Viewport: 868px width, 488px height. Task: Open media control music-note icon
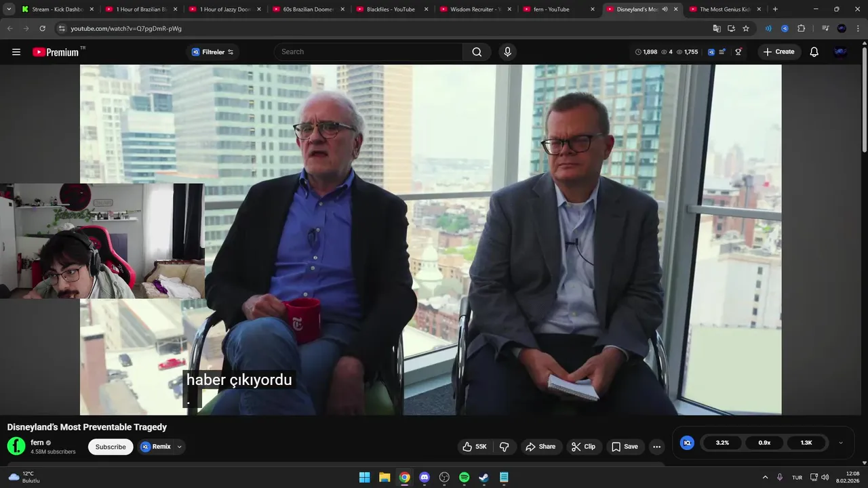(825, 28)
